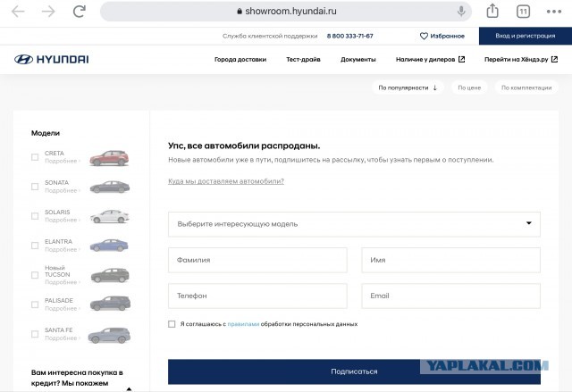572x392 pixels.
Task: Open the tabs counter showing 11
Action: coord(523,12)
